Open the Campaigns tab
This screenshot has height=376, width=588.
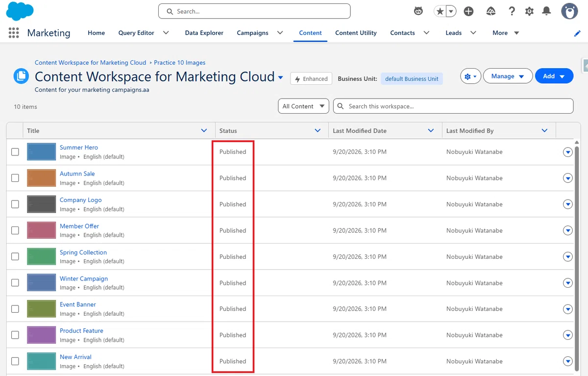click(252, 33)
